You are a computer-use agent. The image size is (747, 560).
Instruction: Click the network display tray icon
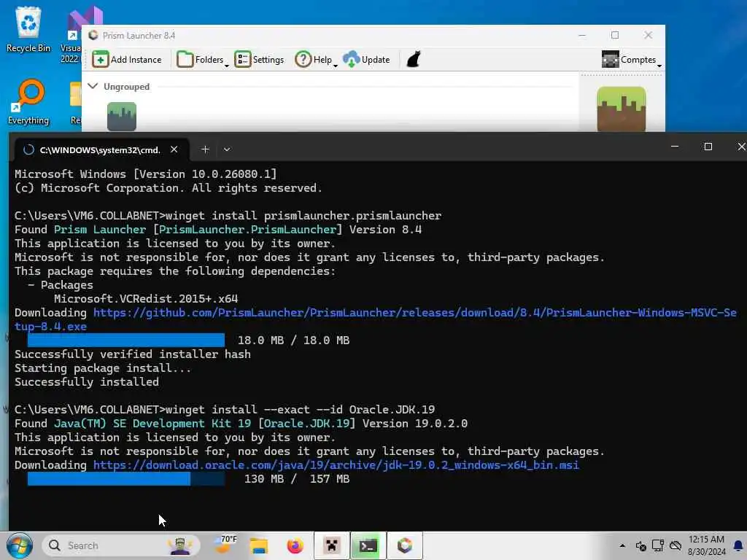click(658, 545)
